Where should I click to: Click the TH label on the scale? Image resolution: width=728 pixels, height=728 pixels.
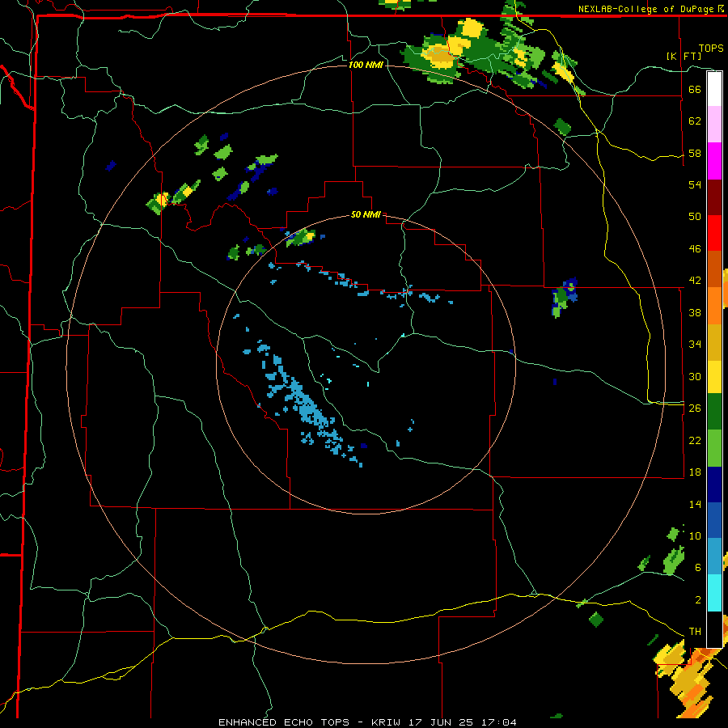click(x=695, y=632)
